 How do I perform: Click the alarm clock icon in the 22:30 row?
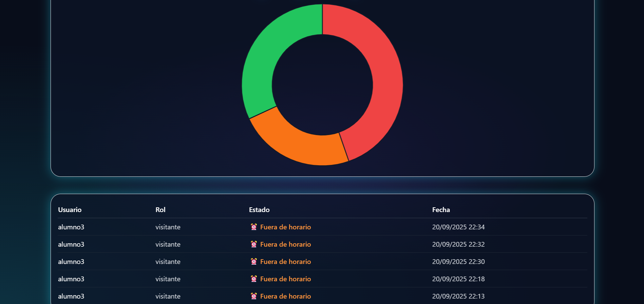254,262
